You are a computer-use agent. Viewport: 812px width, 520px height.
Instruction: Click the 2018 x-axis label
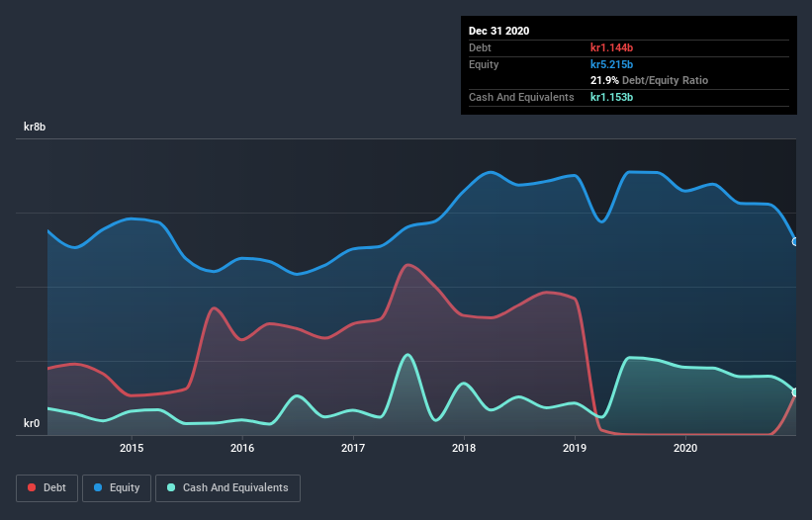(x=464, y=448)
